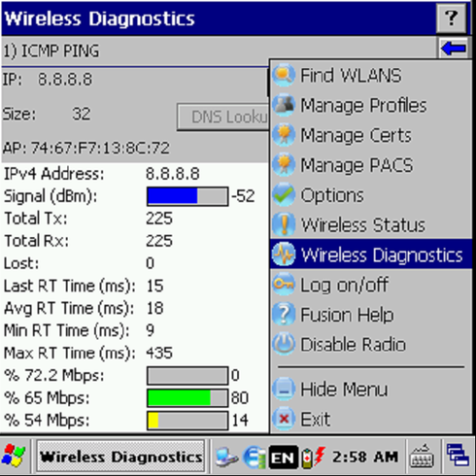Image resolution: width=476 pixels, height=476 pixels.
Task: Click the Fusion wireless globe tray icon
Action: click(x=255, y=457)
